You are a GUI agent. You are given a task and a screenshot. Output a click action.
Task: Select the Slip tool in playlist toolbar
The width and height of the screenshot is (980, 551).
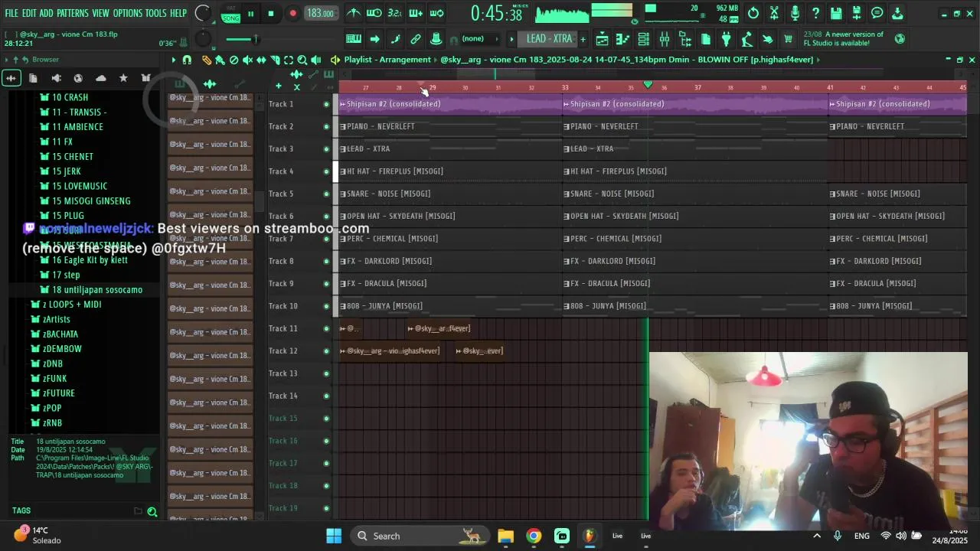261,60
